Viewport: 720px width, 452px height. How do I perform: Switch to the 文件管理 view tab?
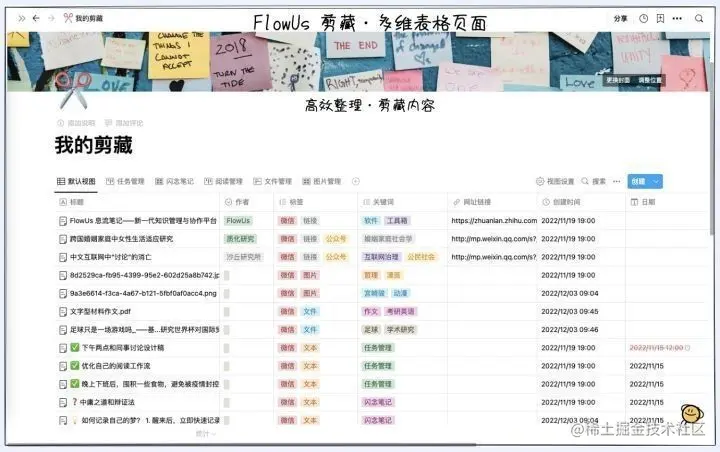(272, 181)
